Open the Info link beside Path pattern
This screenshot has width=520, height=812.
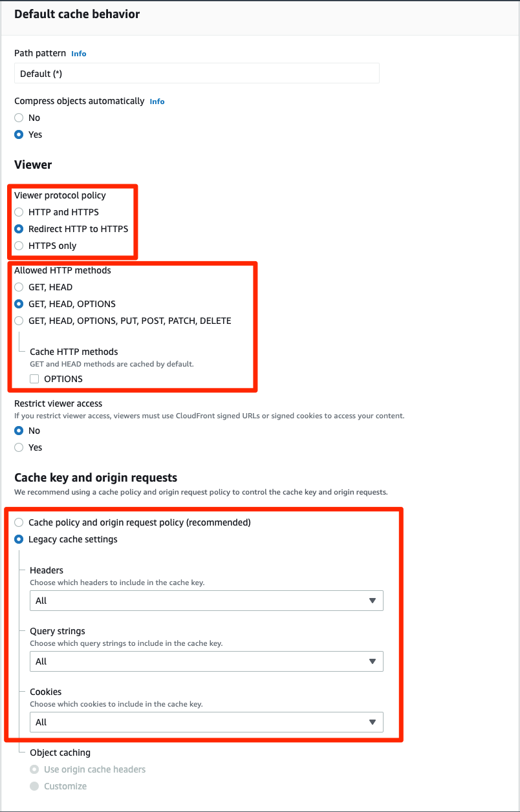(78, 54)
